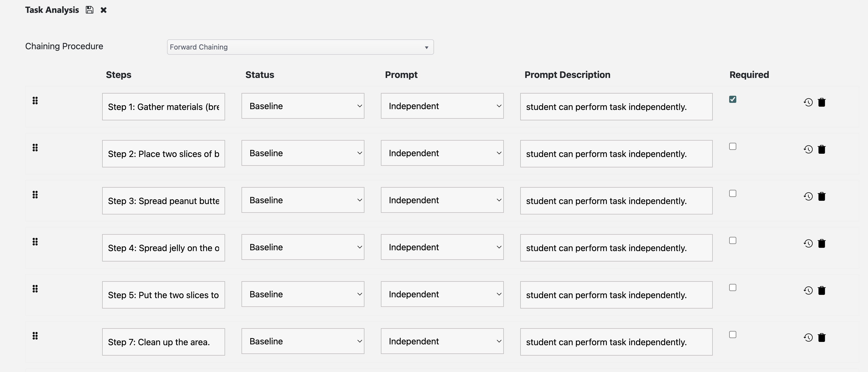868x372 pixels.
Task: Expand the Status dropdown for Step 2
Action: [303, 153]
